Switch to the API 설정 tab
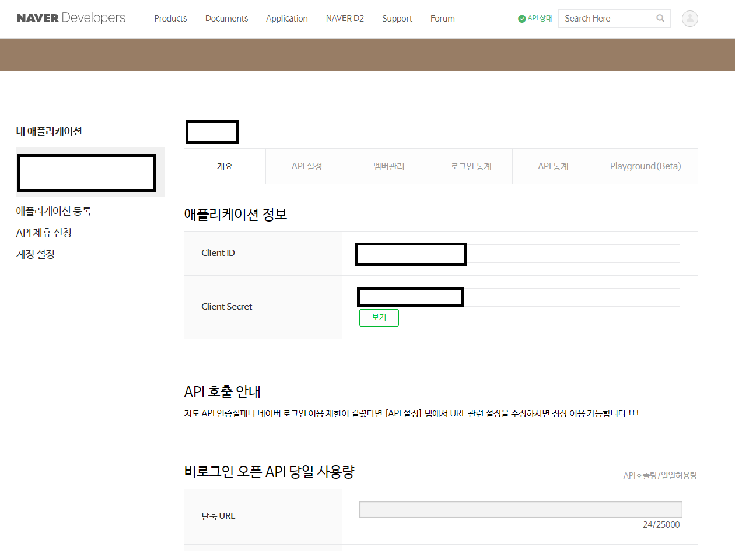756x551 pixels. pyautogui.click(x=307, y=166)
